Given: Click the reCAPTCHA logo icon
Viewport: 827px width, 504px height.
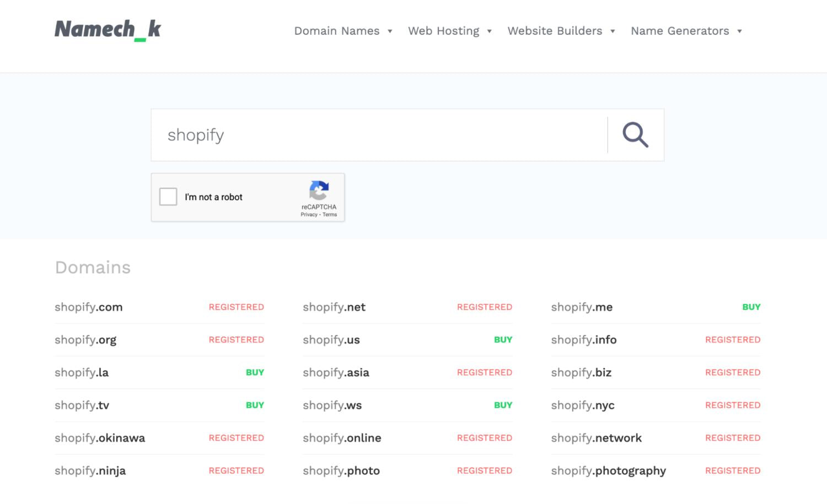Looking at the screenshot, I should coord(319,191).
